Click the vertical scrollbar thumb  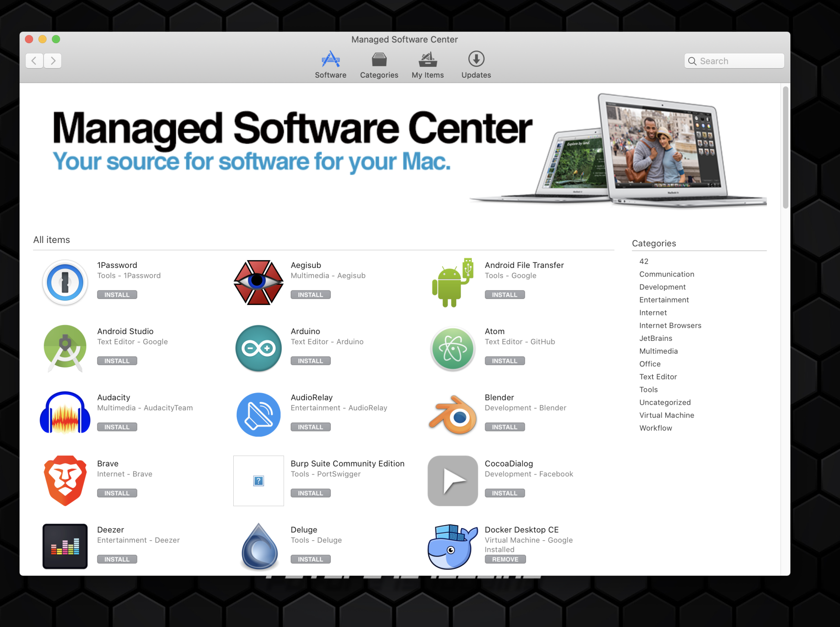tap(785, 147)
